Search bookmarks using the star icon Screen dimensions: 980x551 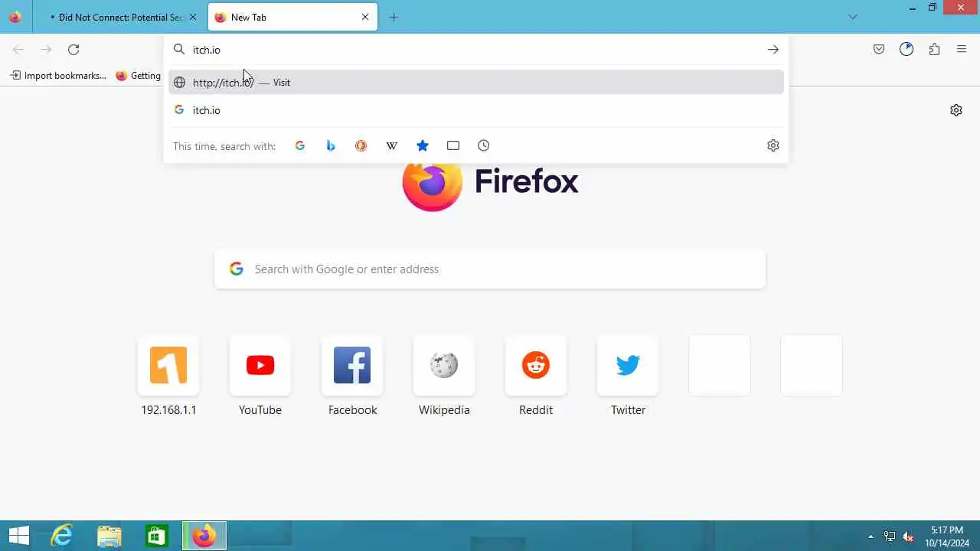coord(423,145)
